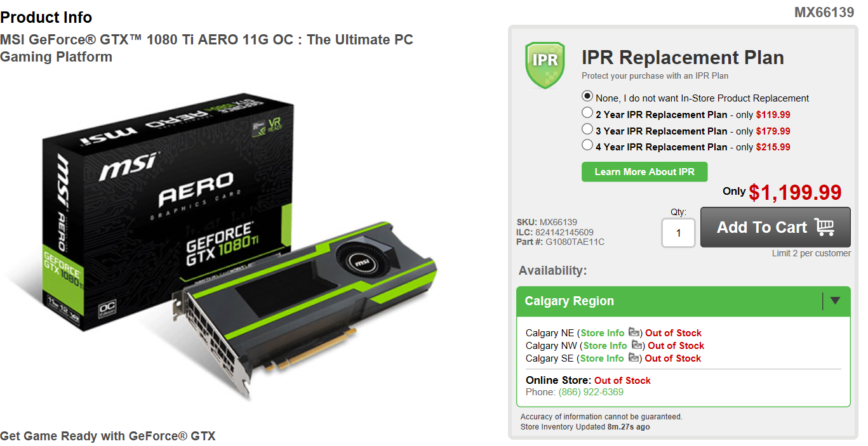Choose the 3 Year IPR Replacement Plan
Image resolution: width=868 pixels, height=446 pixels.
(587, 129)
